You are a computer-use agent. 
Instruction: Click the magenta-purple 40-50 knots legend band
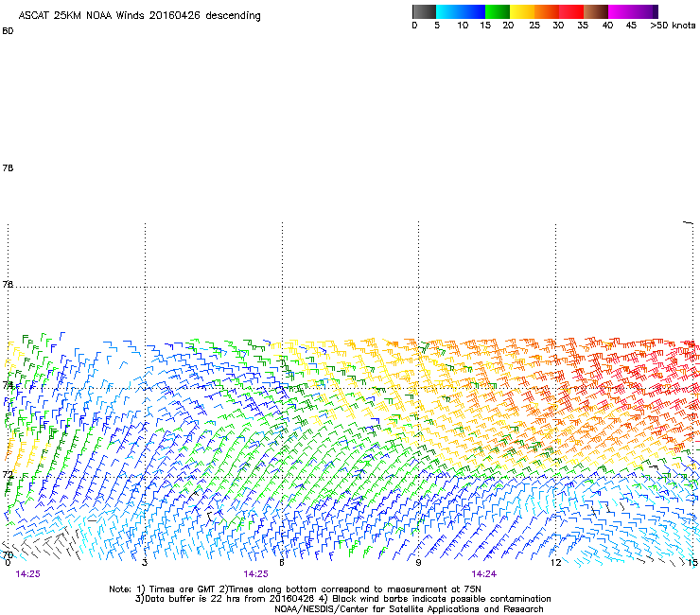pos(633,11)
